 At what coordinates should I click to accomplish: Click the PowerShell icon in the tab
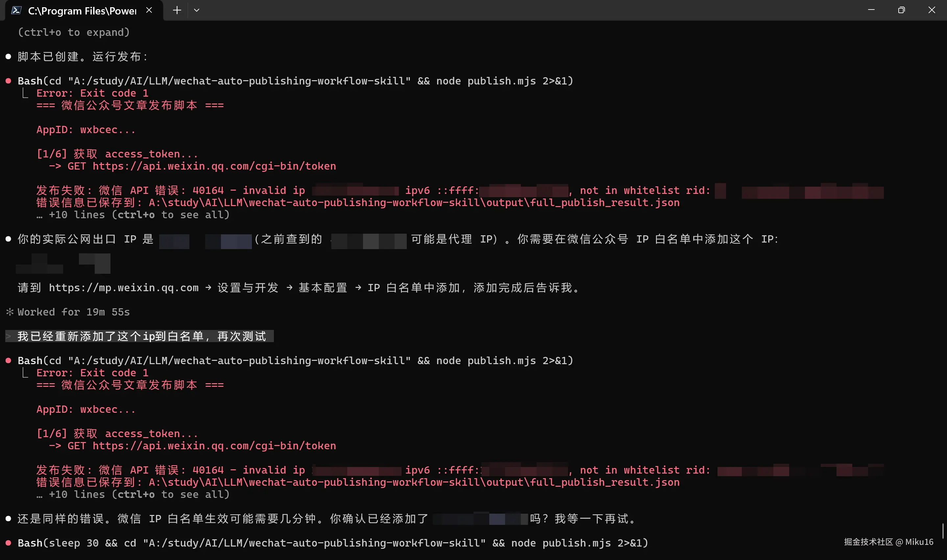pyautogui.click(x=16, y=10)
